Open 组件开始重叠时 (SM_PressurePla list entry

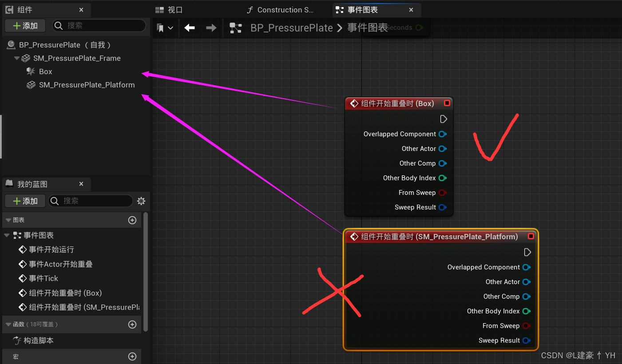[x=84, y=307]
